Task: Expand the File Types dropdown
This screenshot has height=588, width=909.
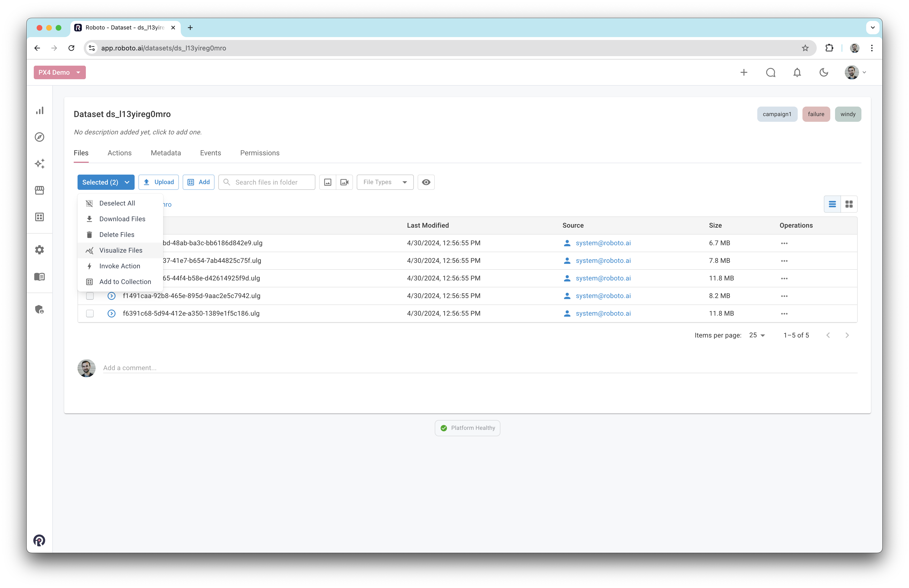Action: click(385, 182)
